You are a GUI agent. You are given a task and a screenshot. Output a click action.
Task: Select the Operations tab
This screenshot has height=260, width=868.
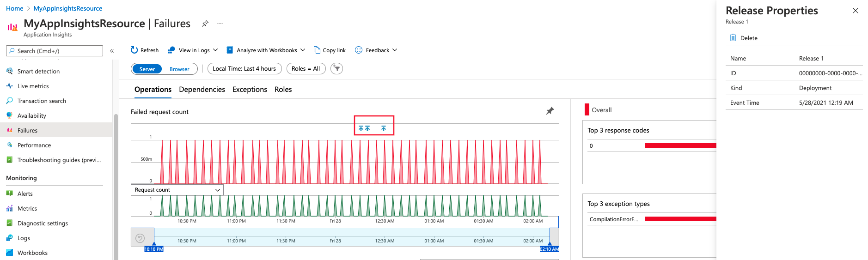click(153, 89)
